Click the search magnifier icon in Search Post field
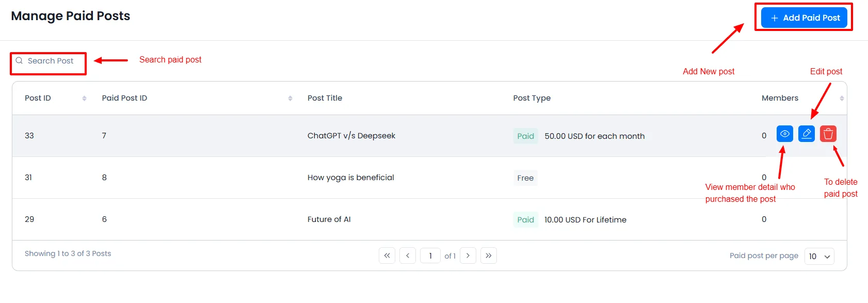The width and height of the screenshot is (868, 303). pos(19,60)
